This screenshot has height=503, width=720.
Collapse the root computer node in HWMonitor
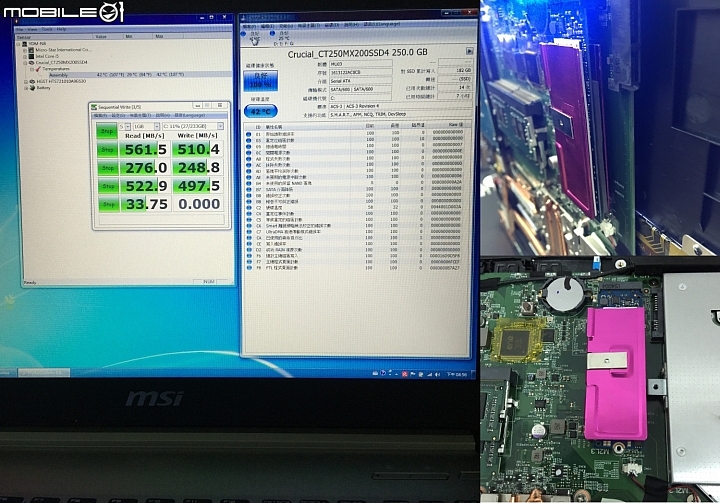(x=19, y=44)
